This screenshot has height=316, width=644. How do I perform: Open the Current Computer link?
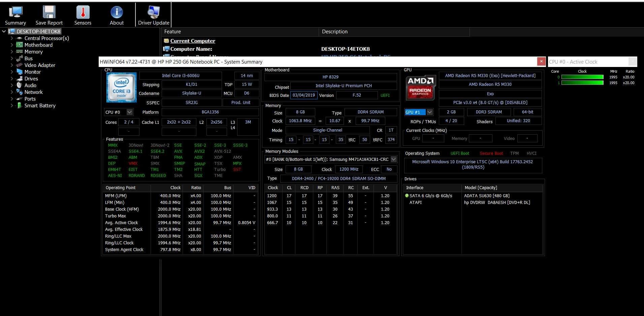(x=193, y=41)
